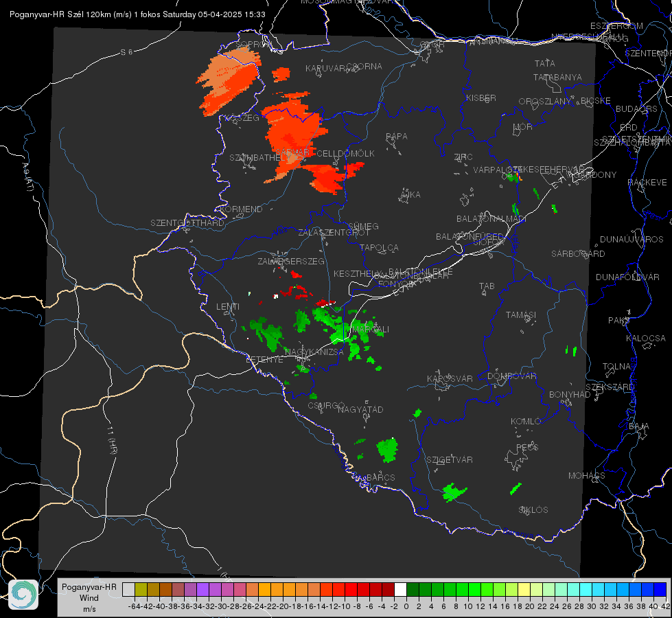Image resolution: width=672 pixels, height=618 pixels.
Task: Click the SIKLOS town label
Action: (533, 510)
